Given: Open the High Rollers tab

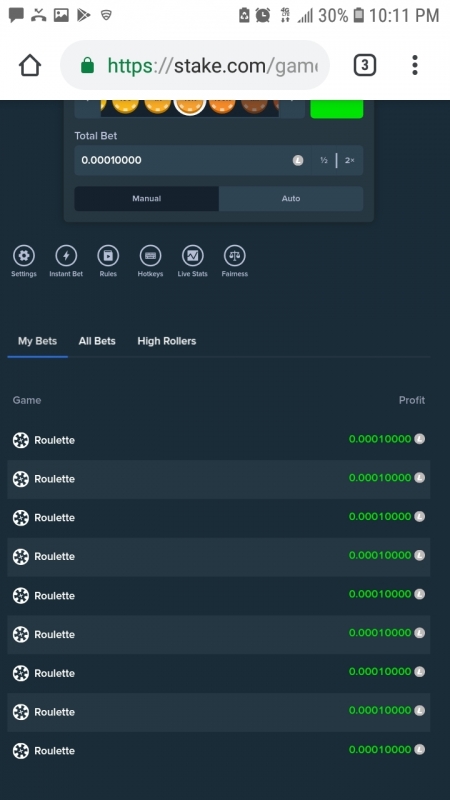Looking at the screenshot, I should [x=167, y=341].
